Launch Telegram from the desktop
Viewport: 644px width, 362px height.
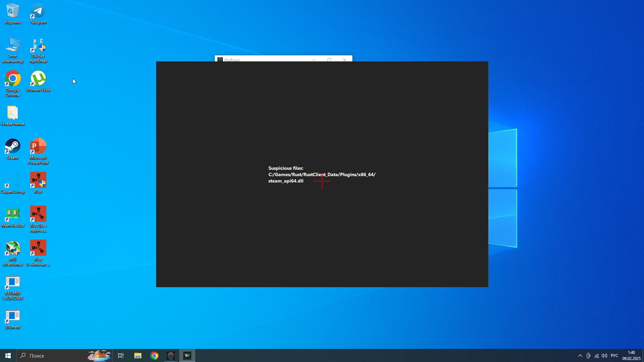coord(38,14)
